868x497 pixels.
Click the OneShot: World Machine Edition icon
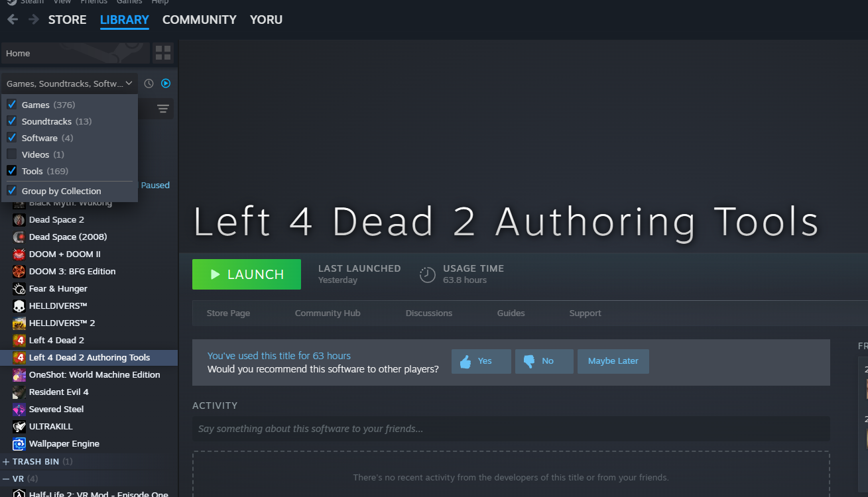pyautogui.click(x=19, y=375)
